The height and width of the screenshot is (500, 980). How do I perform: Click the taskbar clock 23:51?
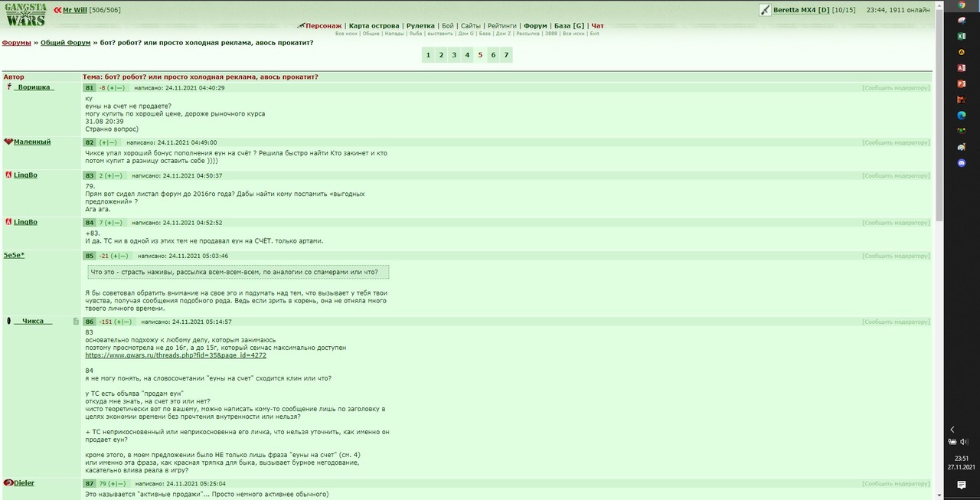coord(960,458)
